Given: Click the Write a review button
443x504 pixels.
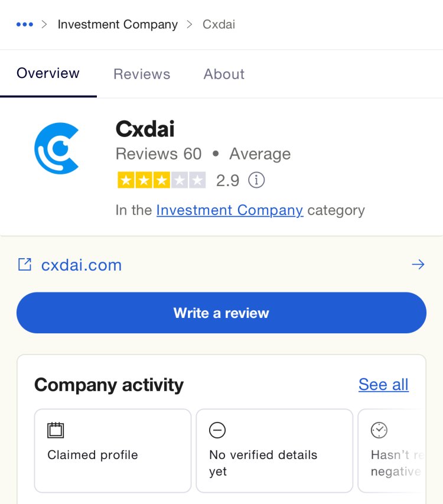Looking at the screenshot, I should (x=221, y=313).
